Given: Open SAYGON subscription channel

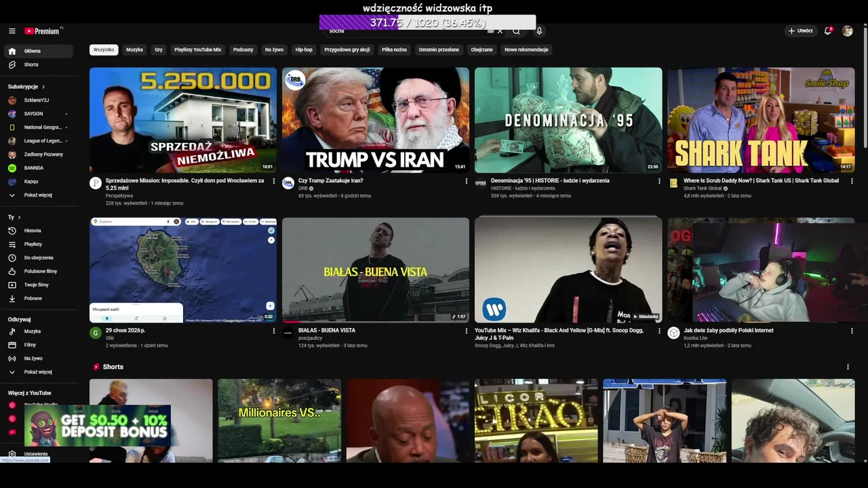Looking at the screenshot, I should pyautogui.click(x=39, y=114).
